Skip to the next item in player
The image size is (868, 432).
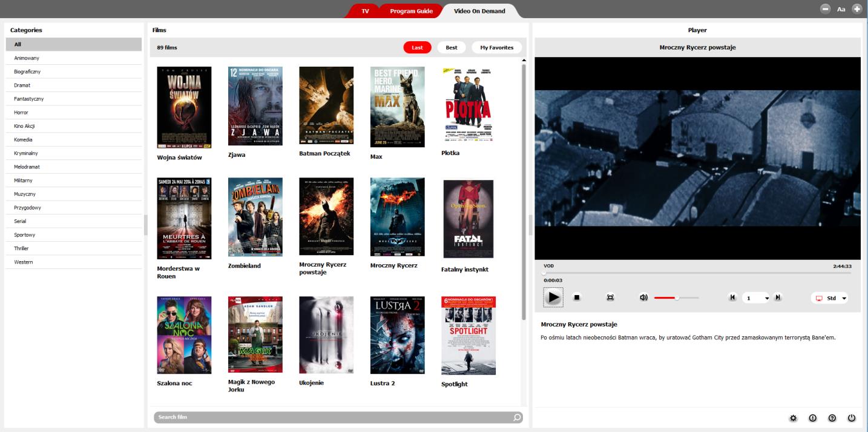coord(778,297)
